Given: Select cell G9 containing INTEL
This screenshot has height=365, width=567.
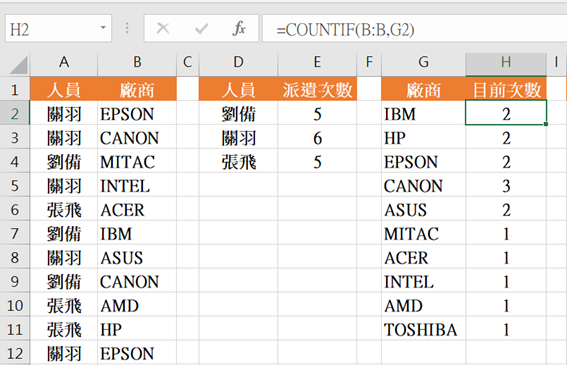Looking at the screenshot, I should point(423,281).
